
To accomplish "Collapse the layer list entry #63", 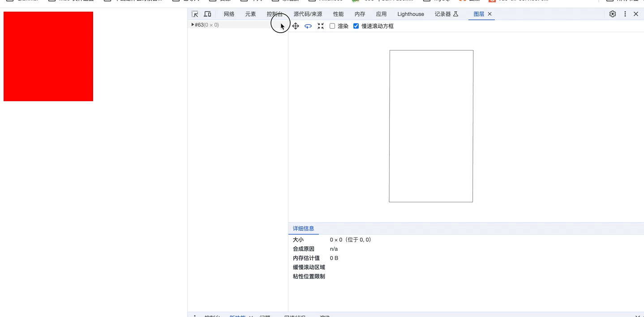I will point(193,25).
